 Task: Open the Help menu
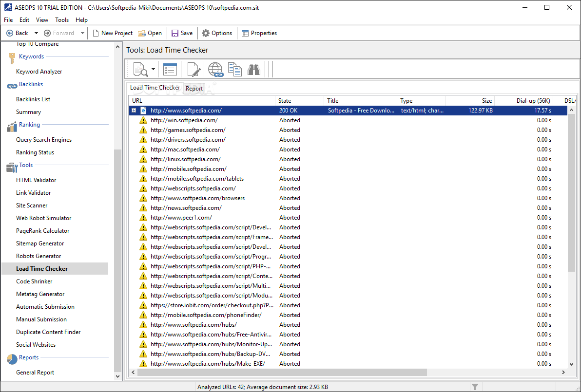(x=81, y=20)
